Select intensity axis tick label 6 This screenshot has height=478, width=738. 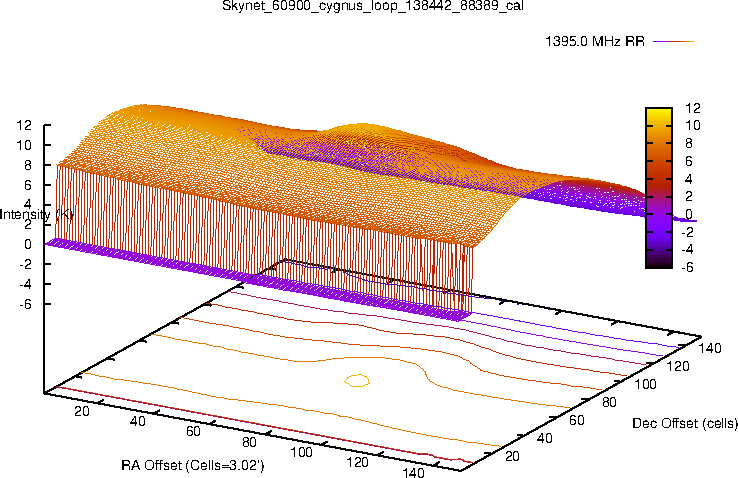pyautogui.click(x=28, y=185)
